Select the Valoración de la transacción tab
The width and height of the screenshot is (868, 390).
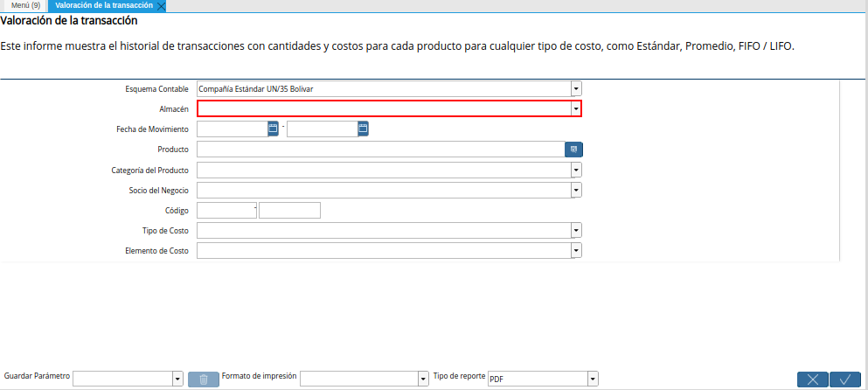click(103, 5)
